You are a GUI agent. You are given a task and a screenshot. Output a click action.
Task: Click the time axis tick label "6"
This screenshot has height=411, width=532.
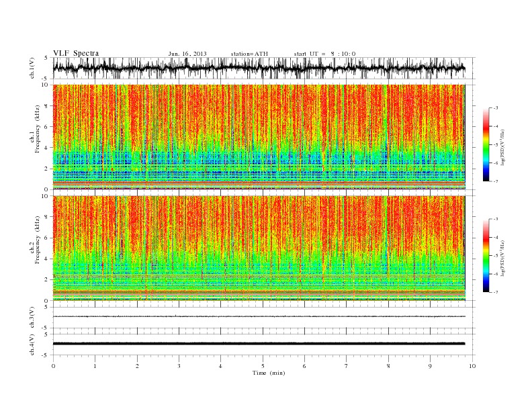[304, 366]
